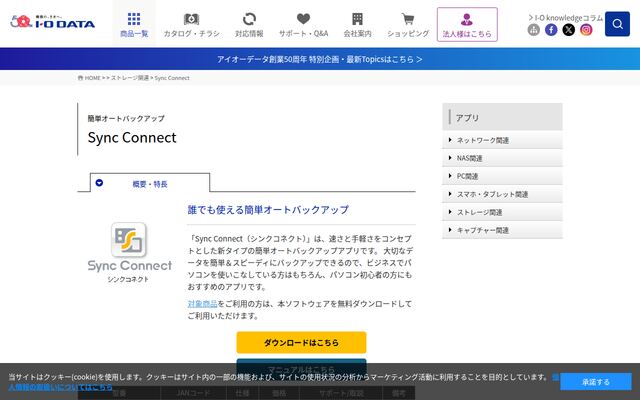Open the Facebook icon
This screenshot has height=400, width=640.
pyautogui.click(x=551, y=30)
